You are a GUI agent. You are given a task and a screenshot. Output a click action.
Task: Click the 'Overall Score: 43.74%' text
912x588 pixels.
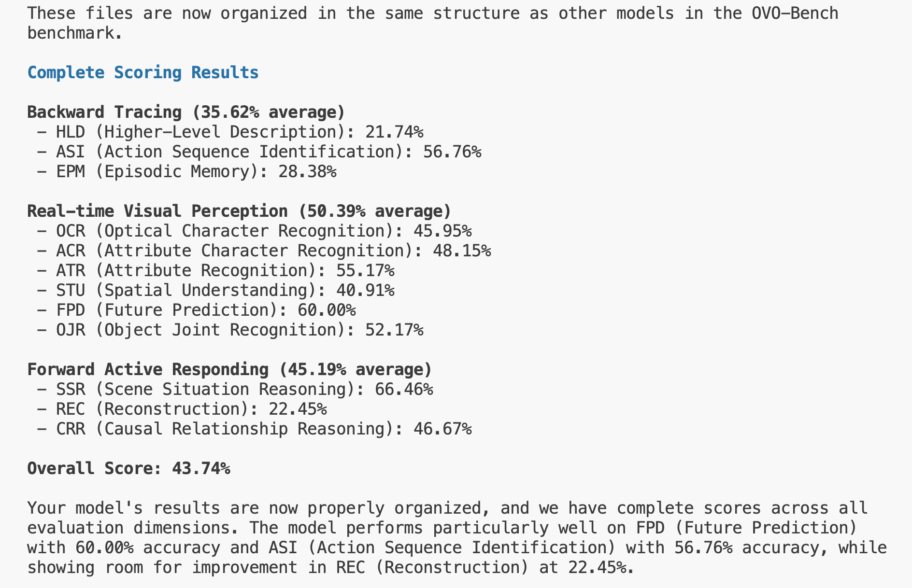pyautogui.click(x=128, y=468)
